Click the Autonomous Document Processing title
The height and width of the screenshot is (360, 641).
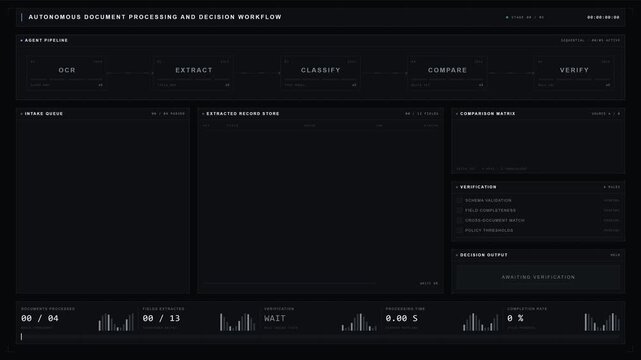(x=155, y=17)
